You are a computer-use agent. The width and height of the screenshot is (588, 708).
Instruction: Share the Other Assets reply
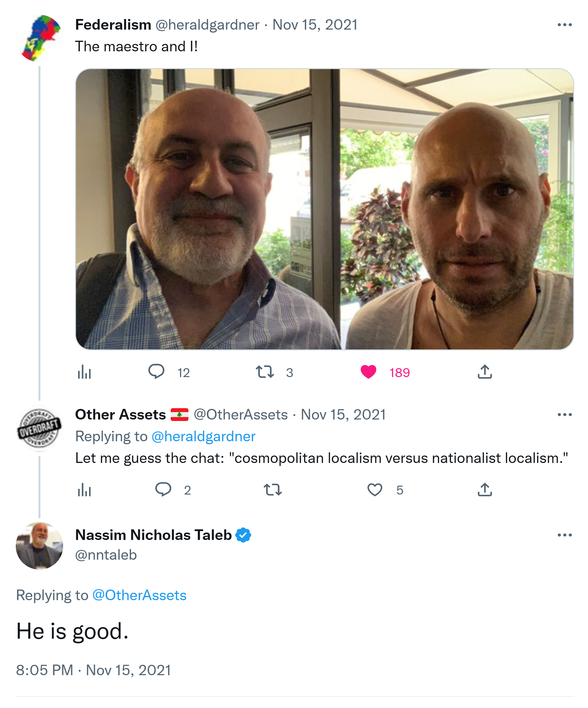[485, 490]
